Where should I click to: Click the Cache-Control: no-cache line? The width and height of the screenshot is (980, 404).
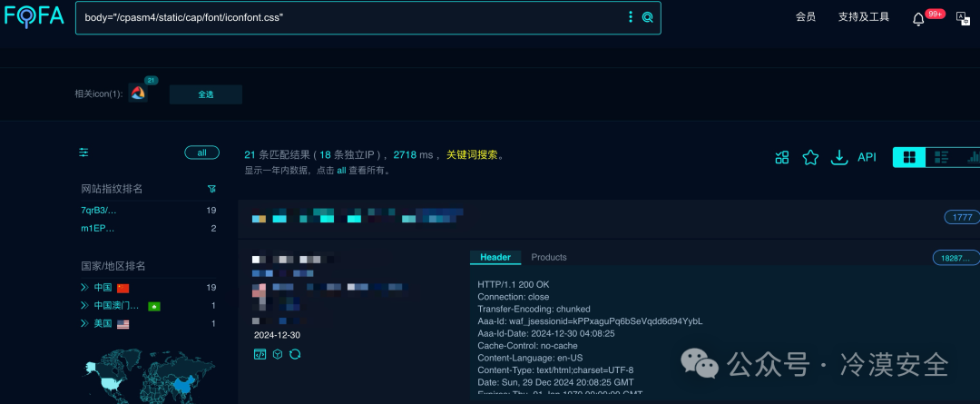click(x=527, y=346)
